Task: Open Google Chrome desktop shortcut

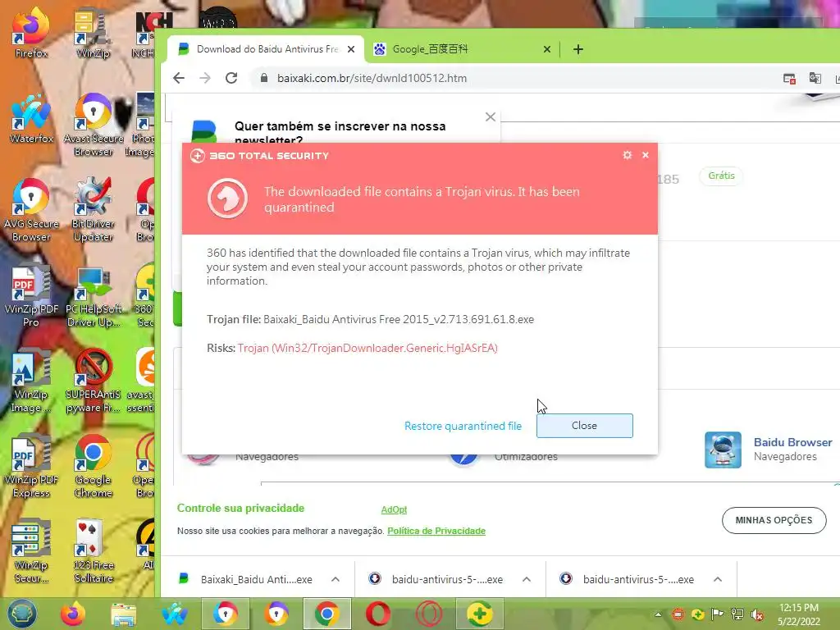Action: point(94,467)
